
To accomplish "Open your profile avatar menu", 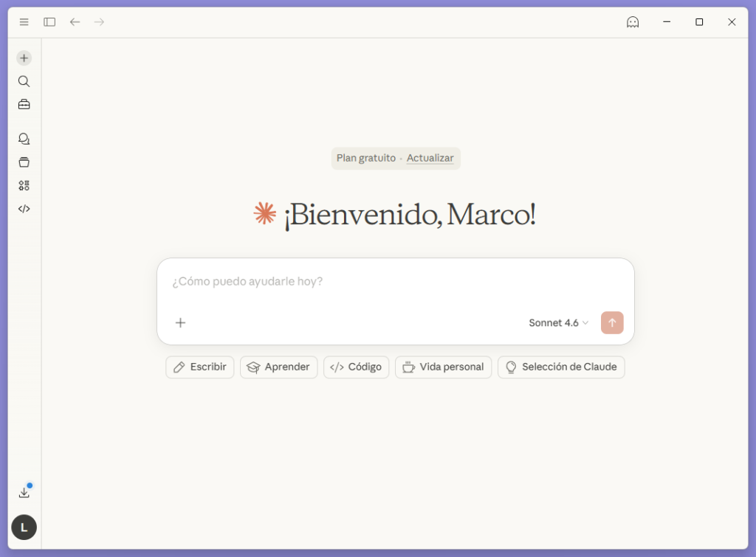I will tap(24, 527).
